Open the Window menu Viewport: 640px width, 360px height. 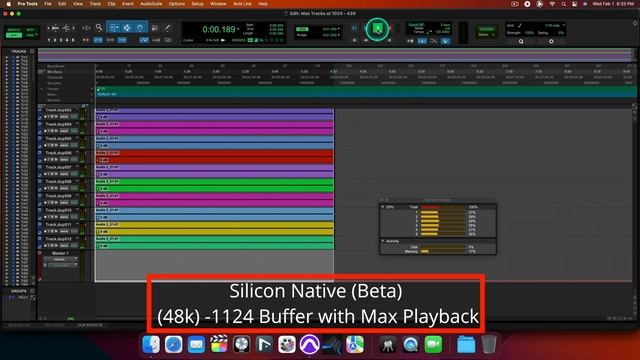(218, 4)
